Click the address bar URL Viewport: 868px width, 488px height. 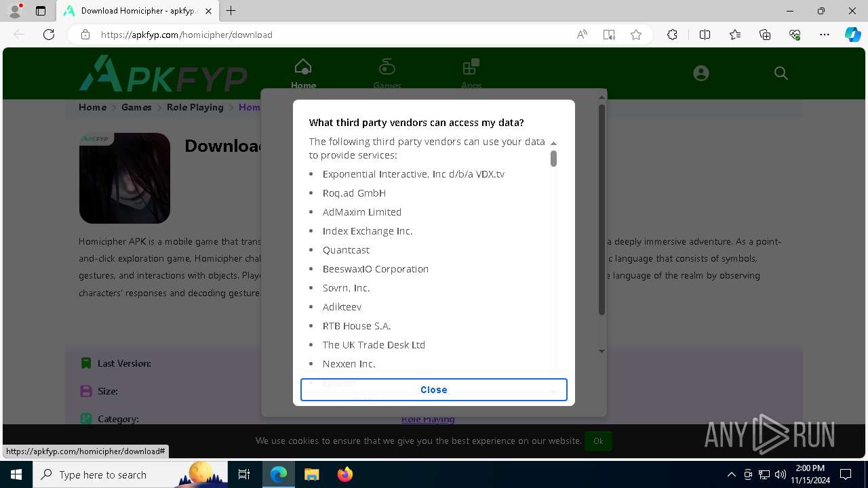pyautogui.click(x=186, y=35)
